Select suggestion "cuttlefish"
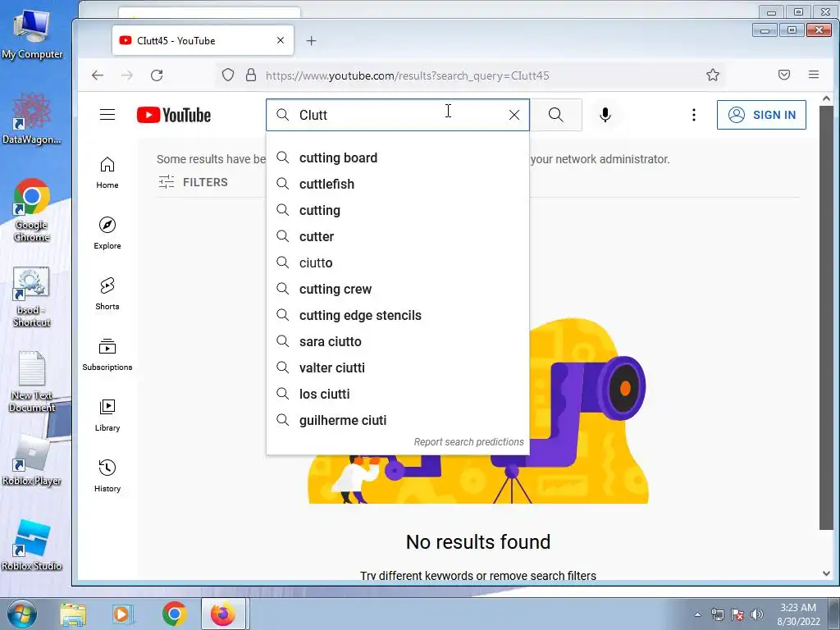This screenshot has width=840, height=630. tap(398, 185)
